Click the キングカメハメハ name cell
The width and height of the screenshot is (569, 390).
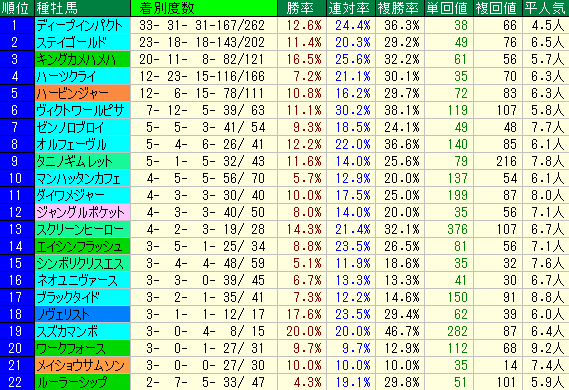82,59
